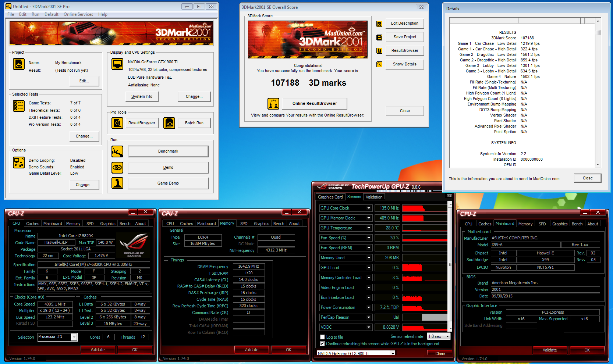Image resolution: width=613 pixels, height=364 pixels.
Task: Click the magnifier icon beside Show Details
Action: (x=379, y=64)
